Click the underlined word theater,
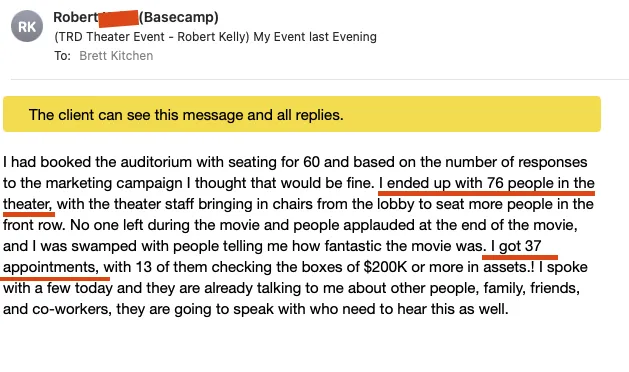This screenshot has height=372, width=629. pyautogui.click(x=28, y=204)
